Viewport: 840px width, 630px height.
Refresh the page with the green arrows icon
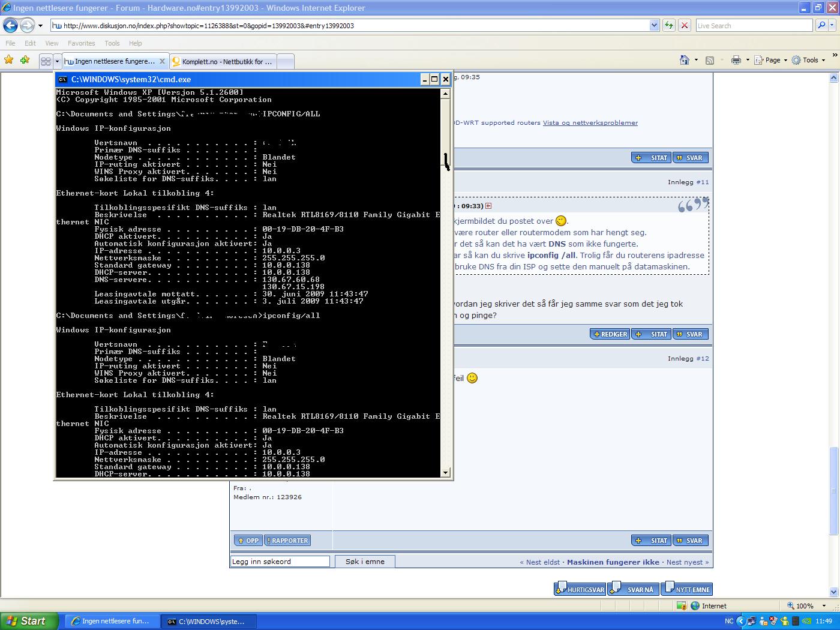click(669, 26)
